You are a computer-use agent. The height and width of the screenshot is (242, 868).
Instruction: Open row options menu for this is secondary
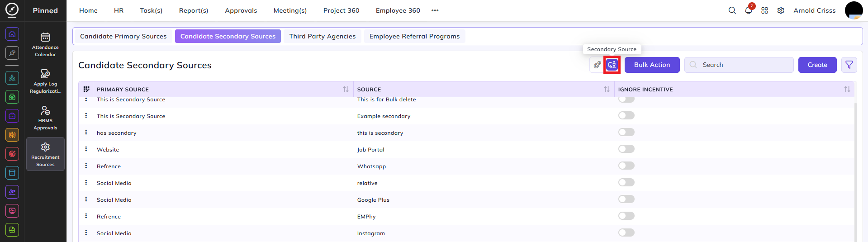click(86, 132)
